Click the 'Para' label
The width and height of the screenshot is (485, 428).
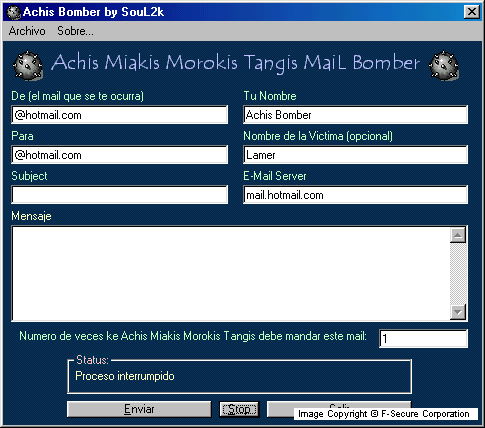point(22,136)
